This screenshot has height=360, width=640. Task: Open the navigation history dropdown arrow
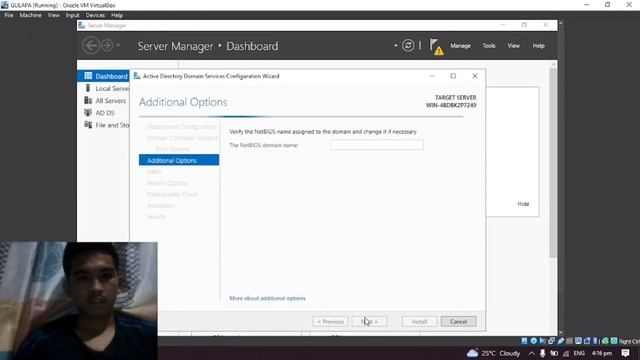[118, 45]
